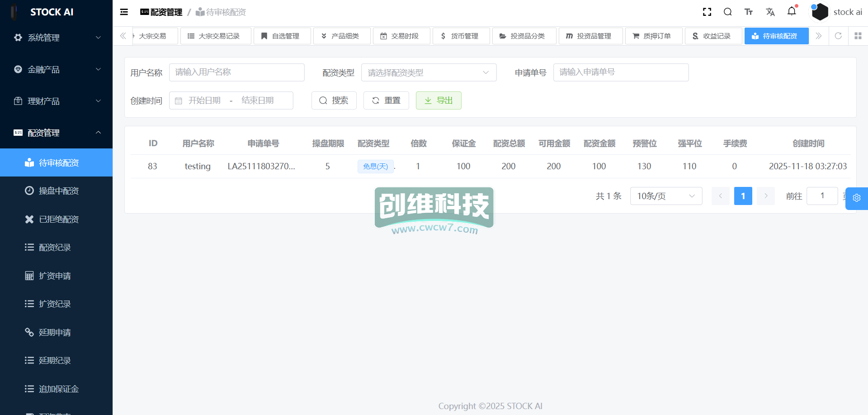
Task: Open the 10条/页 page size dropdown
Action: pos(665,196)
